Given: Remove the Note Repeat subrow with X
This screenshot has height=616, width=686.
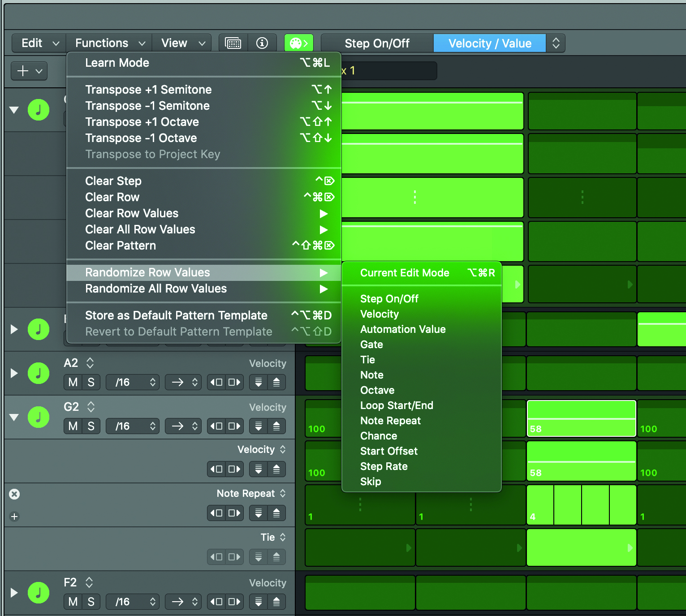Looking at the screenshot, I should click(x=14, y=494).
